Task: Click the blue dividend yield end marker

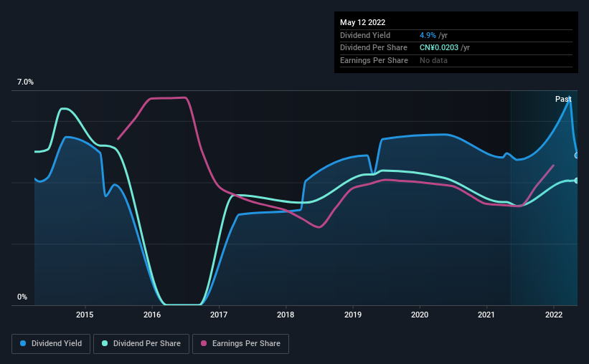Action: [577, 155]
